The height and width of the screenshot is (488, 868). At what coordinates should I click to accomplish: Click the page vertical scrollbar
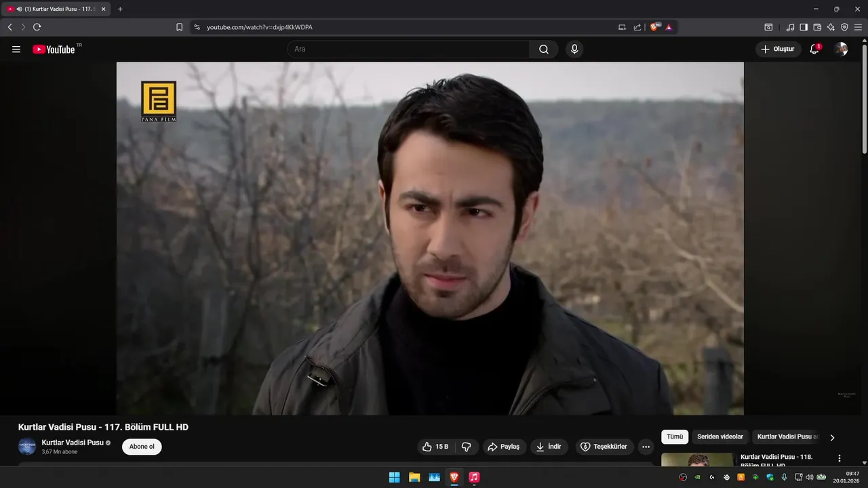click(864, 98)
